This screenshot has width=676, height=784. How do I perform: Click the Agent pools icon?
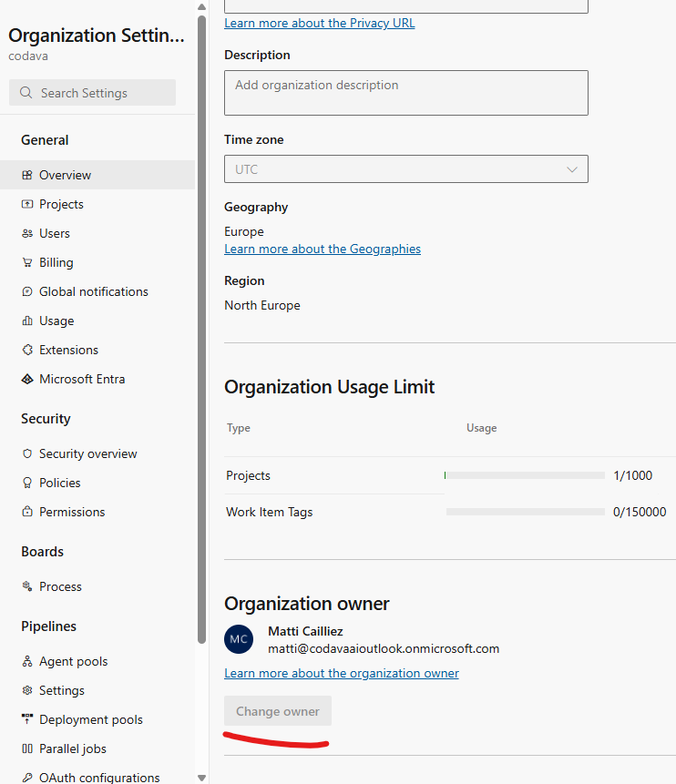point(27,661)
